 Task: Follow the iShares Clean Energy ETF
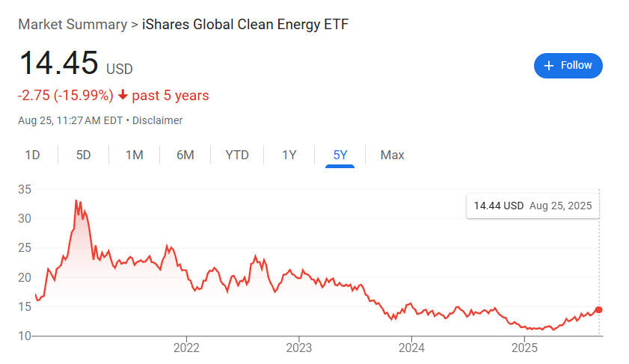point(568,66)
